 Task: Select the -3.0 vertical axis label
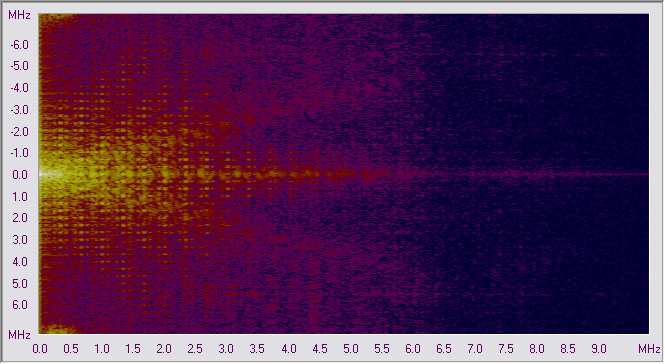point(20,110)
